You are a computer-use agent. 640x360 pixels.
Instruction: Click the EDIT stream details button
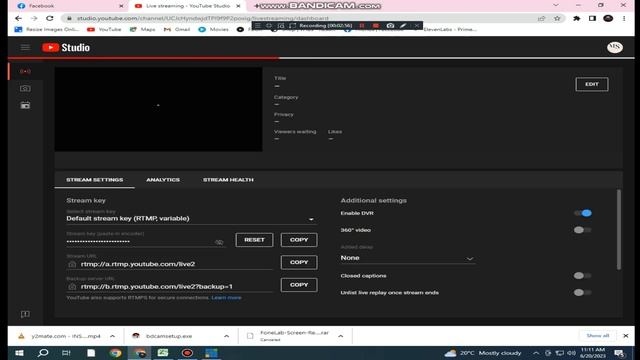[591, 84]
